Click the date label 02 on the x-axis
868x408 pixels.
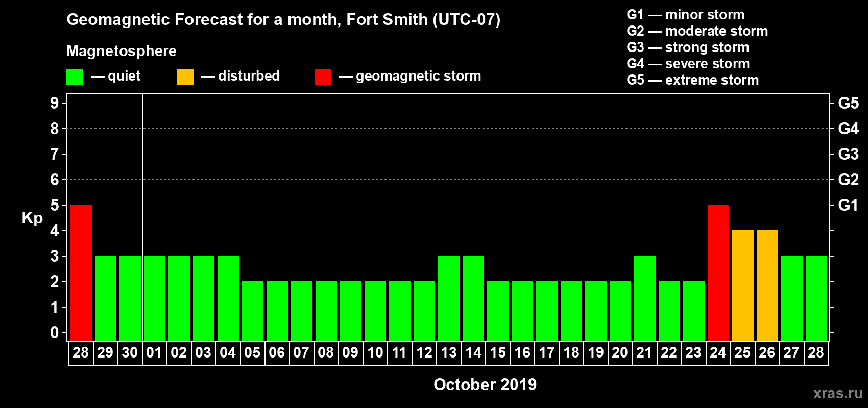pos(179,352)
